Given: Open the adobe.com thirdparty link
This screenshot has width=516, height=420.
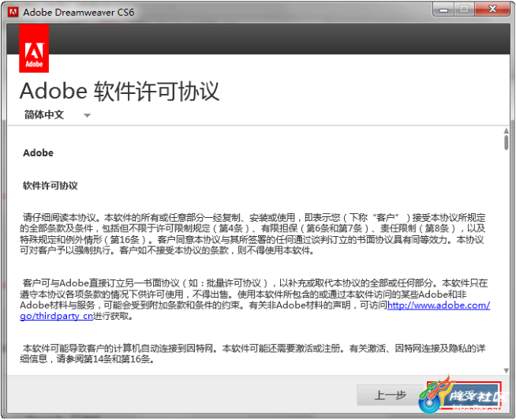Looking at the screenshot, I should coord(439,306).
